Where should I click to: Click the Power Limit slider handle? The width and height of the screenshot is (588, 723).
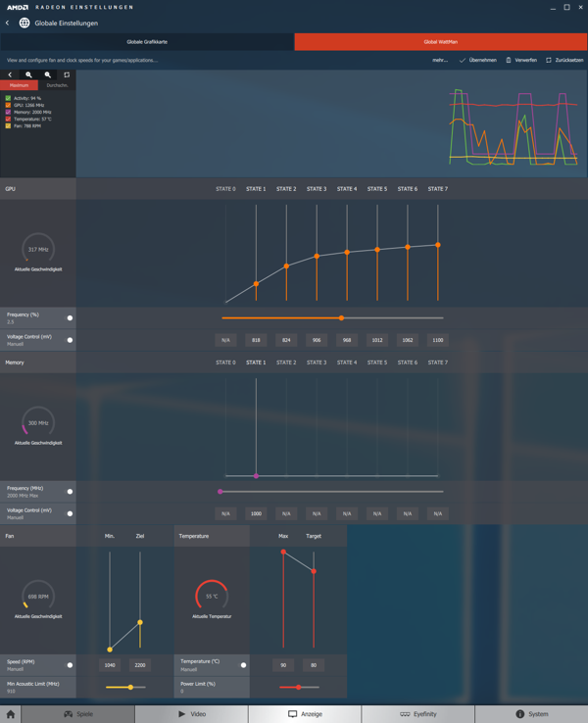click(298, 687)
